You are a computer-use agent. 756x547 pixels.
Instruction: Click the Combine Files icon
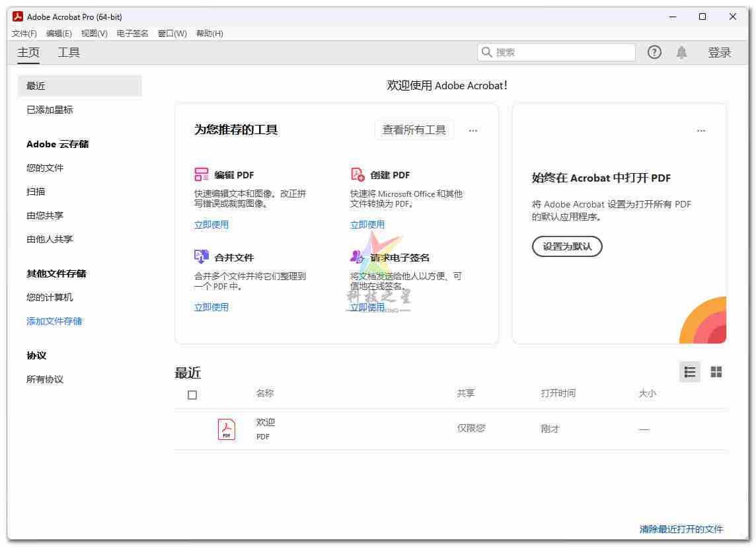[202, 257]
